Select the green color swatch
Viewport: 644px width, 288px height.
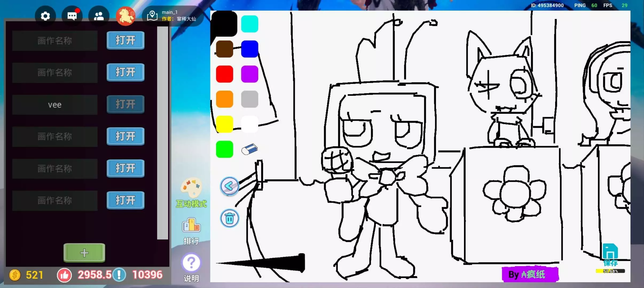[x=224, y=149]
